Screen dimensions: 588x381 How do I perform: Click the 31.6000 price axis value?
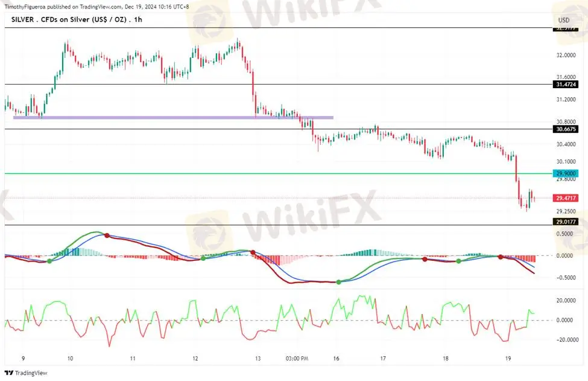pos(566,77)
